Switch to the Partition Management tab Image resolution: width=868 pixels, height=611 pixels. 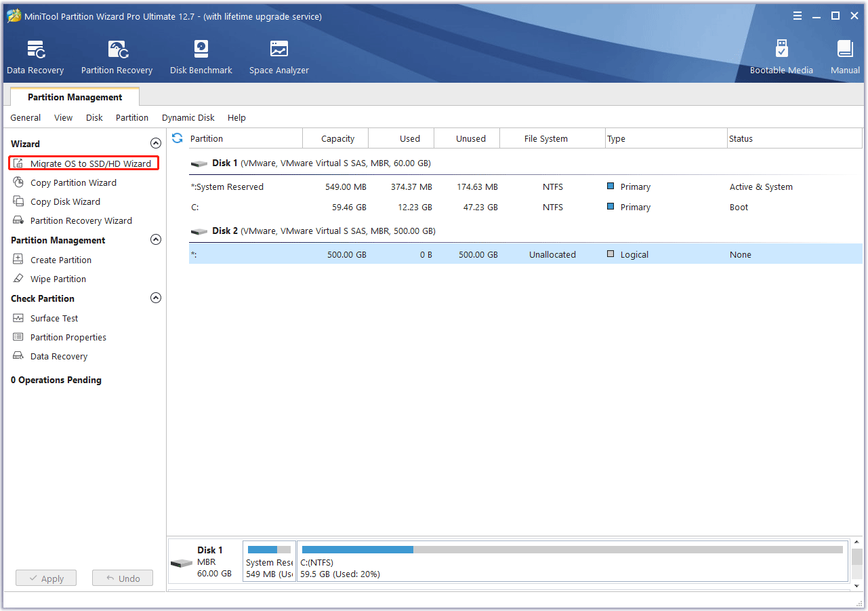tap(75, 97)
